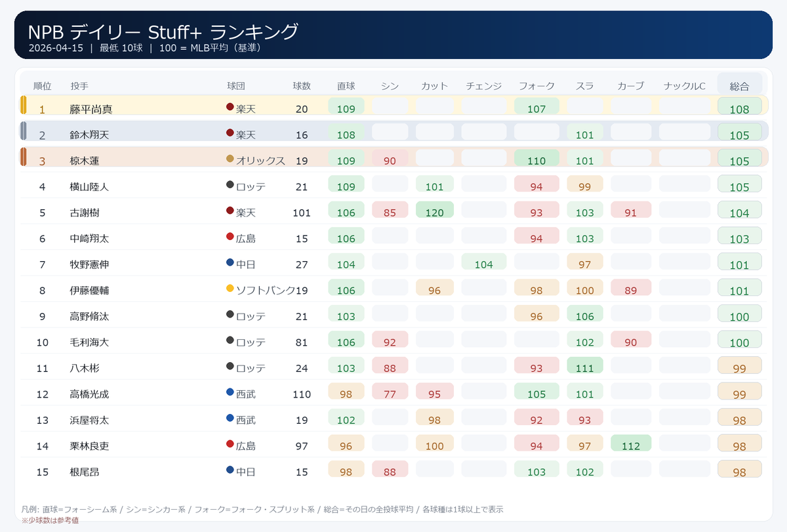Select pitcher name 八木彬

[86, 368]
